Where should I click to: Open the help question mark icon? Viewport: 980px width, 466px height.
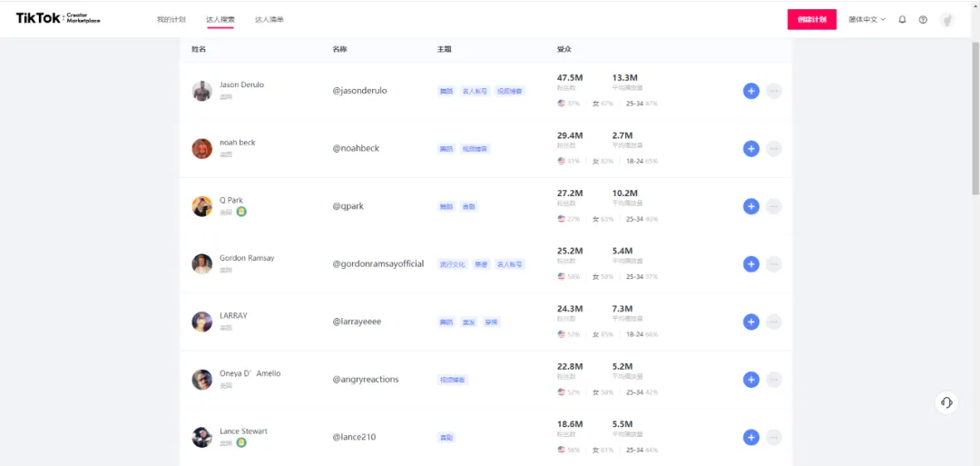click(923, 19)
